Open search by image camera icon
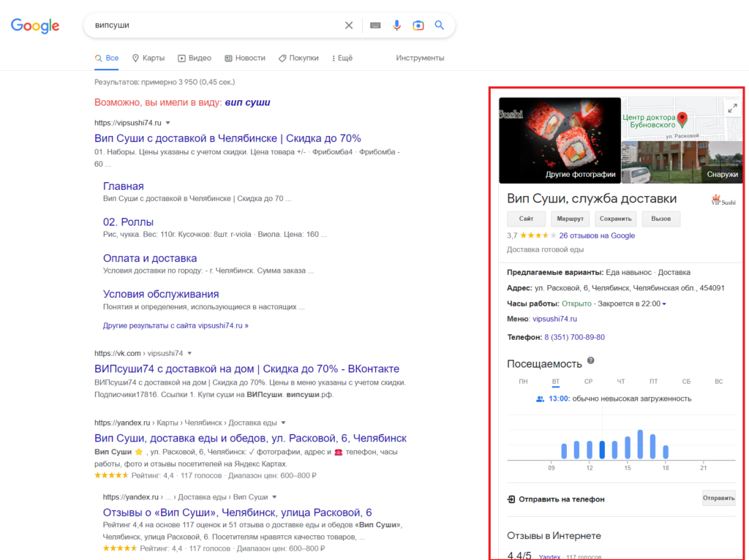The width and height of the screenshot is (749, 560). (x=418, y=26)
